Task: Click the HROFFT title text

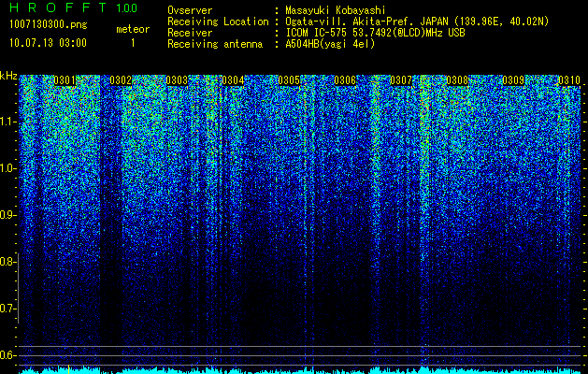Action: pos(58,7)
